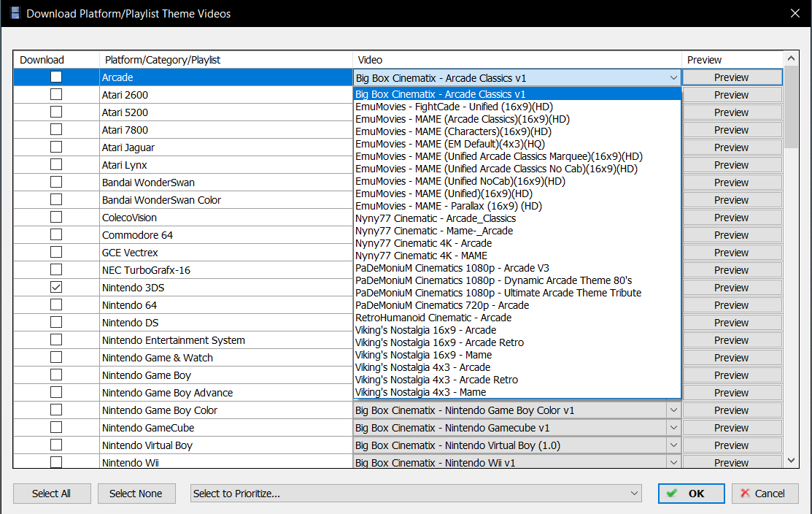
Task: Select RetroHumanoid Cinematic - Arcade
Action: click(x=517, y=318)
